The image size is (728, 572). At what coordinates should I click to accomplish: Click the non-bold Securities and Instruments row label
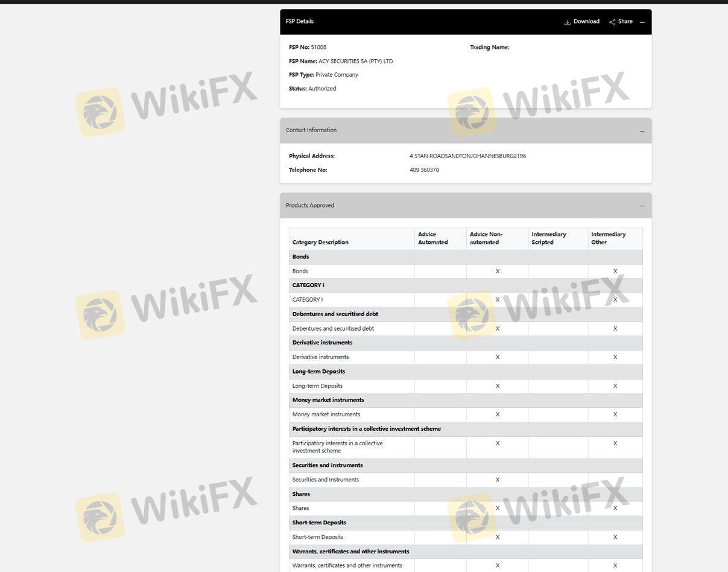(x=326, y=480)
